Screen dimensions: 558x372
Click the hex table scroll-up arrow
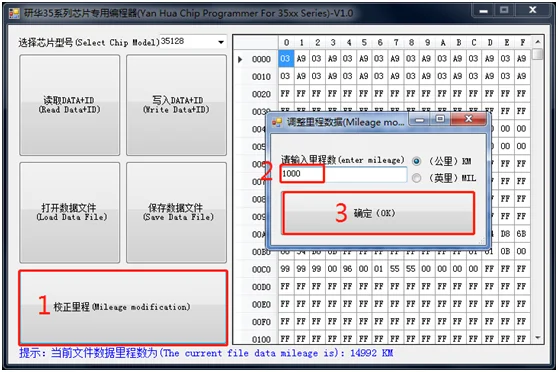[x=538, y=42]
